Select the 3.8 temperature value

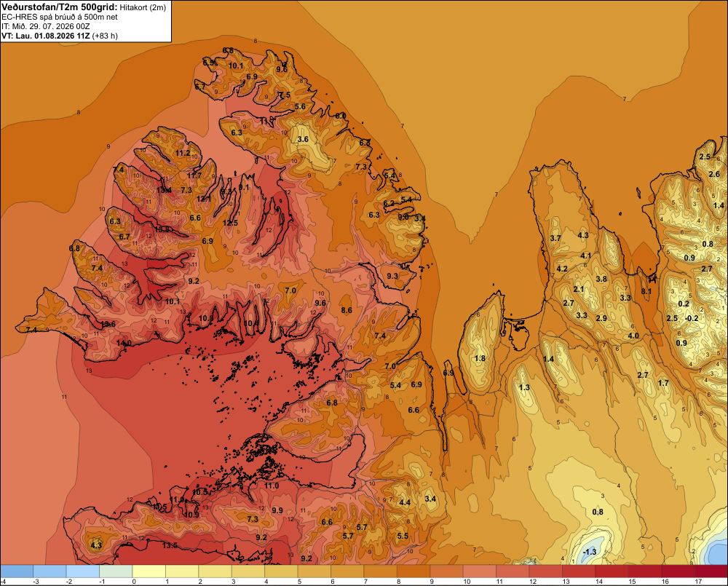pos(601,279)
